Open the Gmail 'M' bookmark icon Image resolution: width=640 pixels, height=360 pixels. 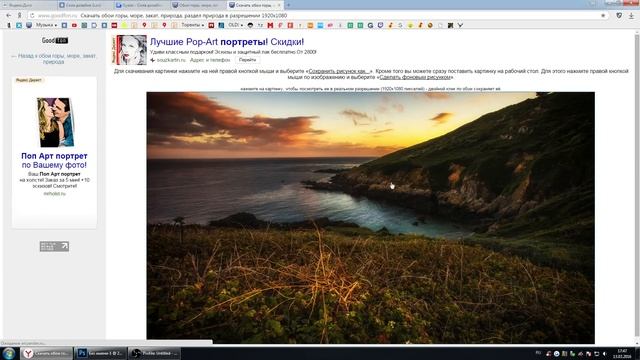[x=270, y=25]
